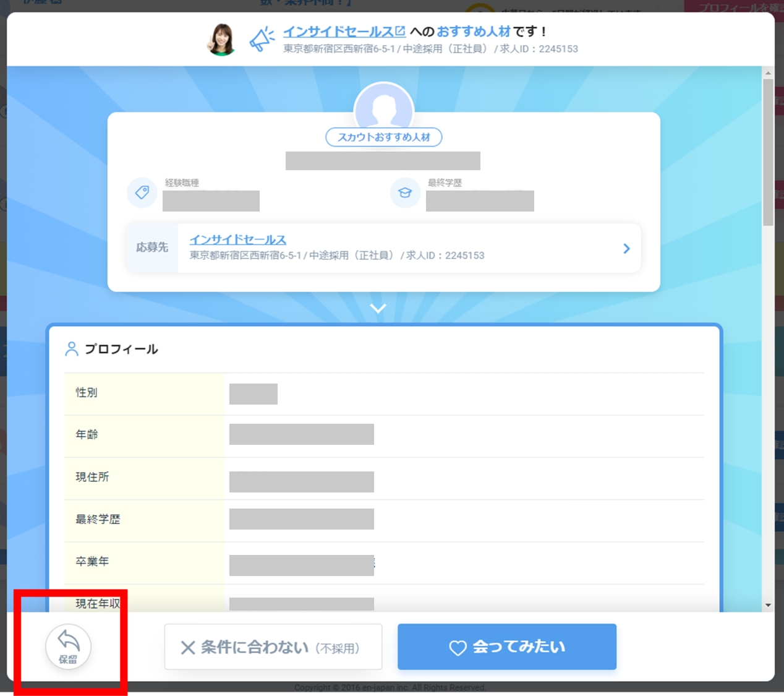
Task: Click the chevron on the 応募先 row
Action: (x=626, y=248)
